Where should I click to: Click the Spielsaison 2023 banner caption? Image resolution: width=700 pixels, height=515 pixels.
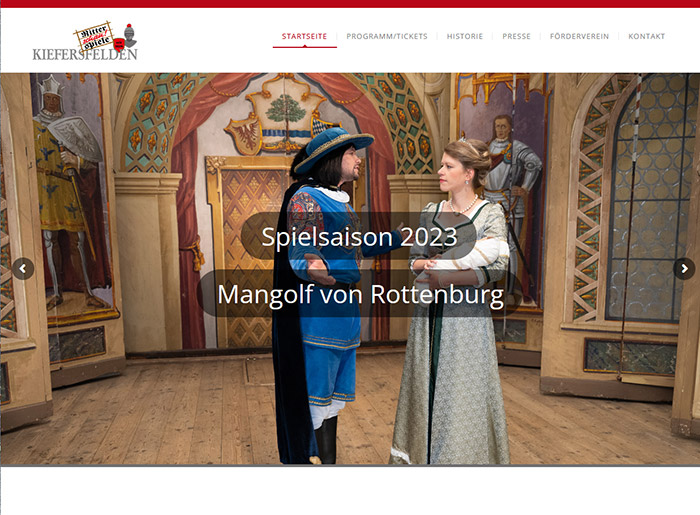359,237
